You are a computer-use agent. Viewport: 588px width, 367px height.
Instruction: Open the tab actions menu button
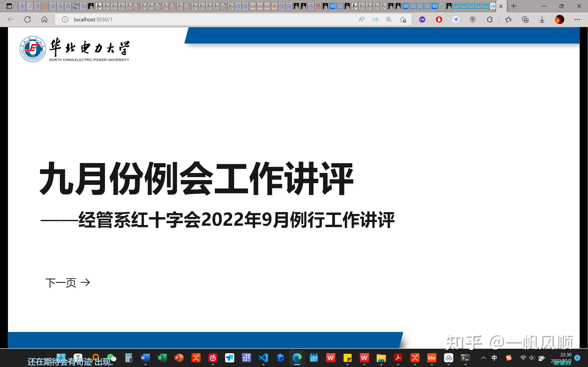[9, 6]
